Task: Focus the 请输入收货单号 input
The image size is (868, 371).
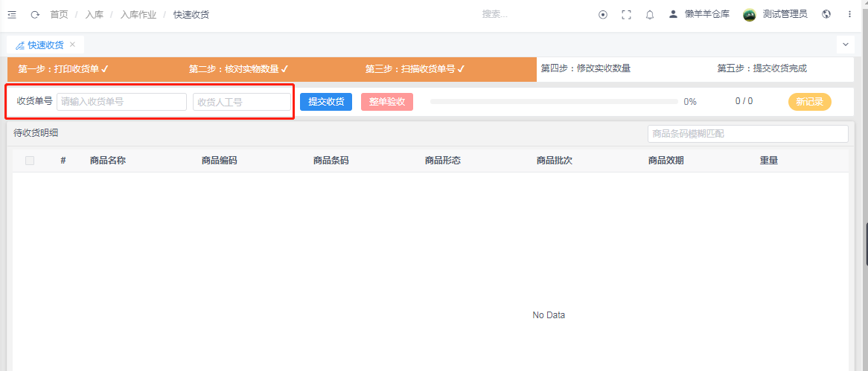Action: 122,102
